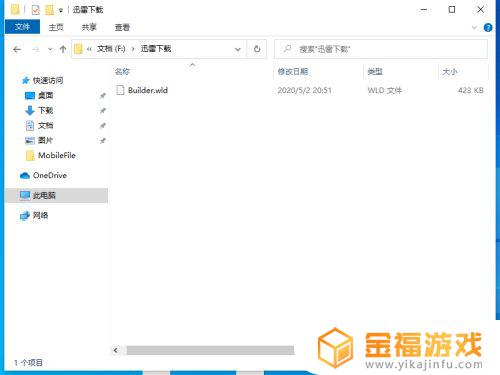The image size is (500, 375).
Task: Close the 迅雷下载 window
Action: [481, 10]
